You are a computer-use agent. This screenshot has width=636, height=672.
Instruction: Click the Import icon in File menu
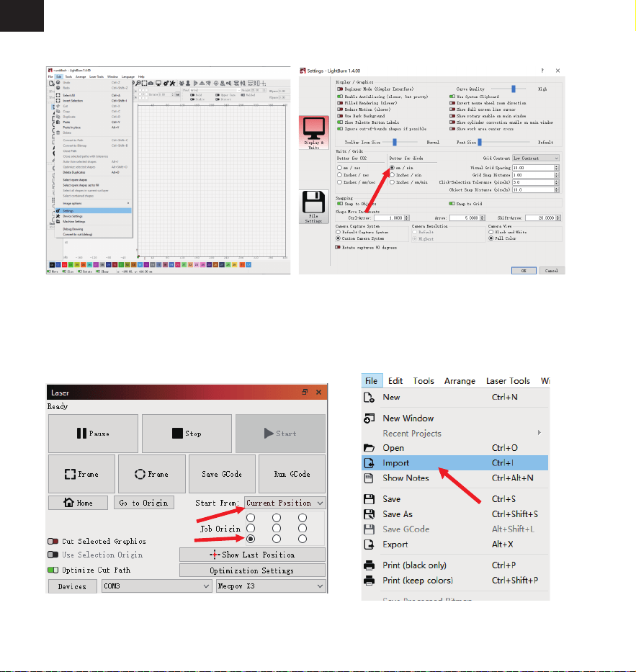(369, 463)
